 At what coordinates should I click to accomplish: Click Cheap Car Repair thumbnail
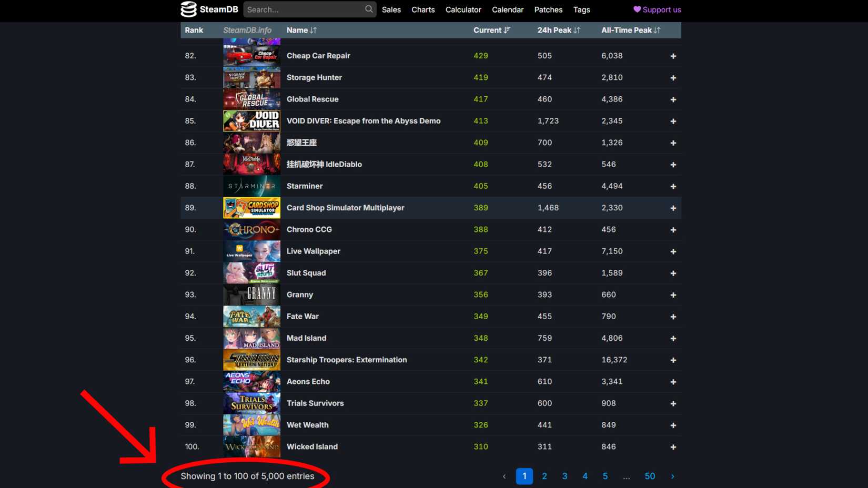coord(251,56)
